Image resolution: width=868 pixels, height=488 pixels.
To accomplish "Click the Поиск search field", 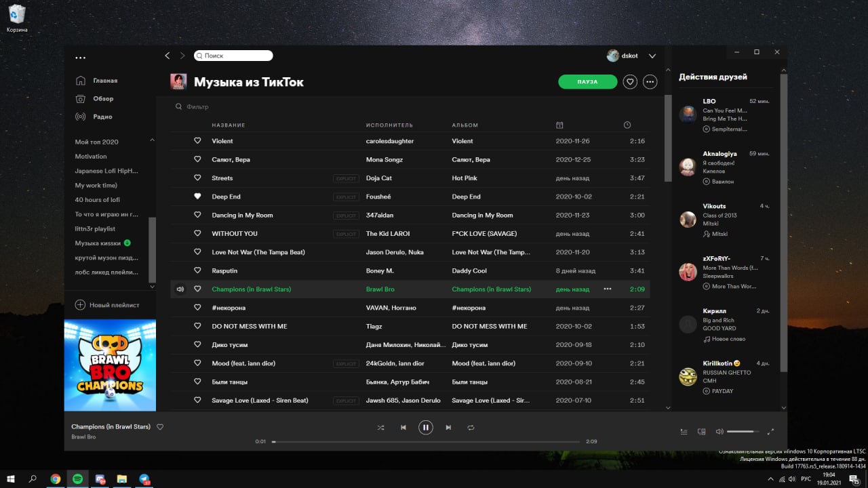I will click(x=233, y=56).
